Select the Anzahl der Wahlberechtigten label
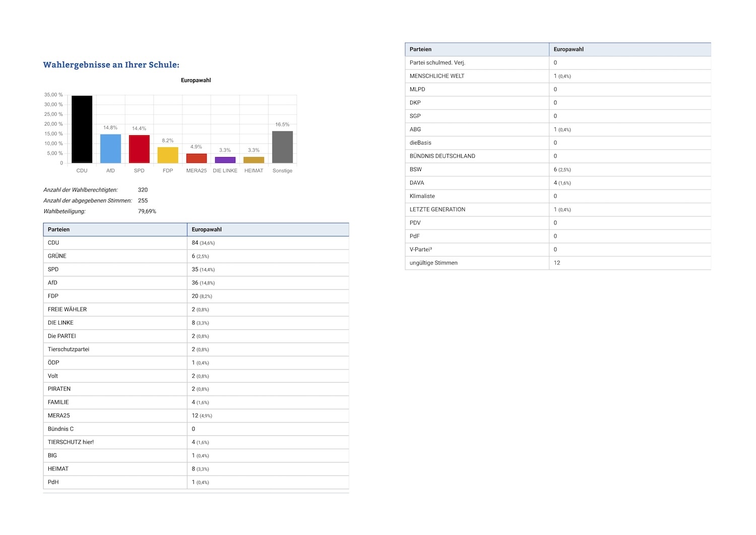 coord(81,190)
